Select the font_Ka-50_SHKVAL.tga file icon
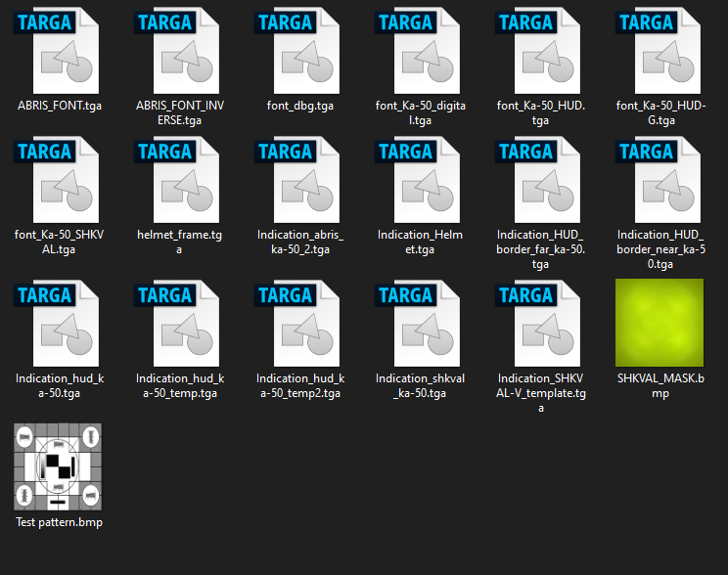728x575 pixels. click(x=57, y=179)
